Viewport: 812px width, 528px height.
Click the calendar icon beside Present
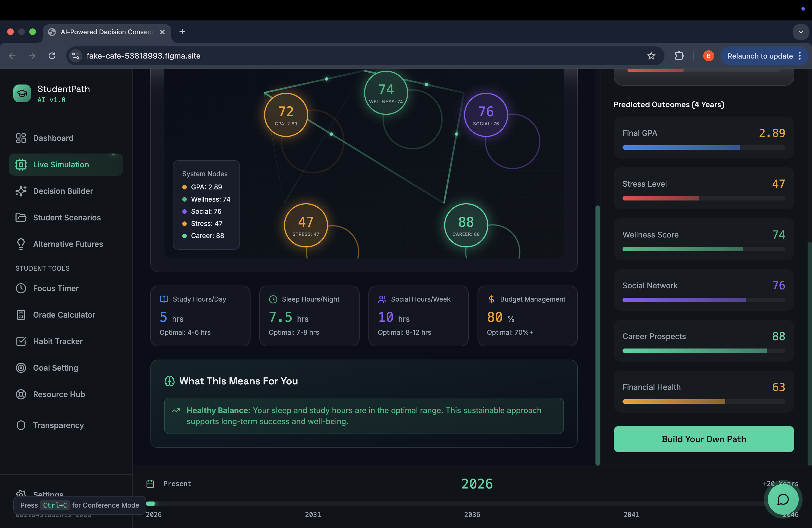coord(150,484)
